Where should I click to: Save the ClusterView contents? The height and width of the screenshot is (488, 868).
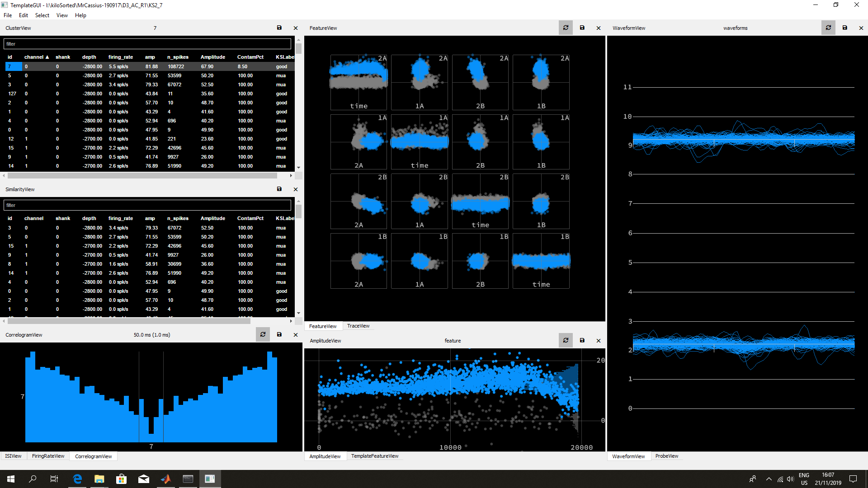coord(279,28)
